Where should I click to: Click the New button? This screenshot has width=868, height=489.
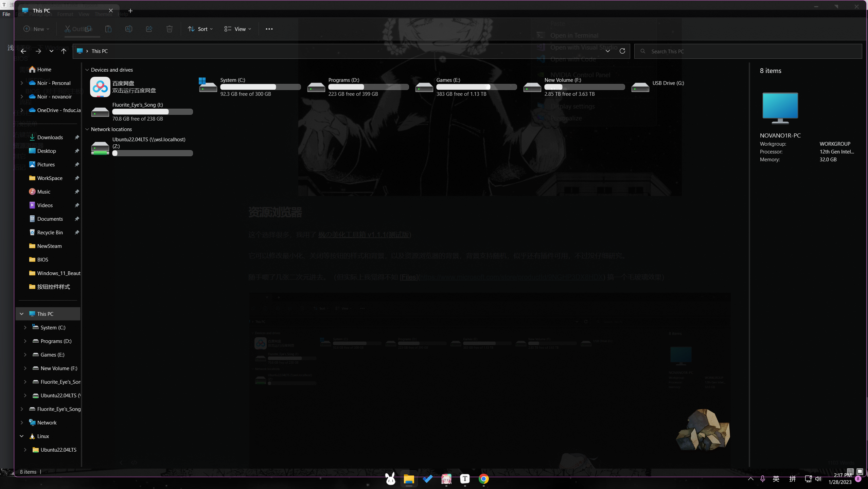pyautogui.click(x=36, y=29)
